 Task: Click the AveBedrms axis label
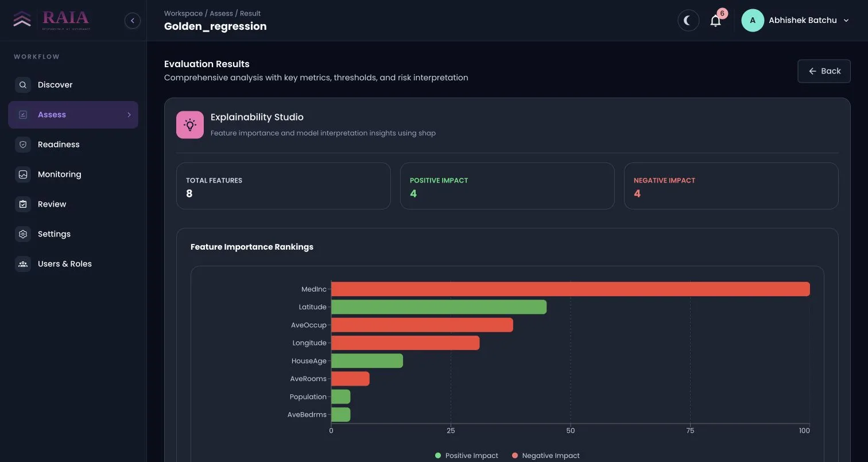click(x=307, y=414)
